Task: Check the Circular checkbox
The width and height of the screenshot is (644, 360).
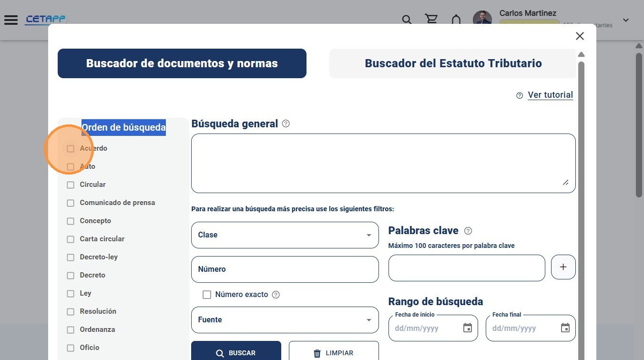Action: coord(71,185)
